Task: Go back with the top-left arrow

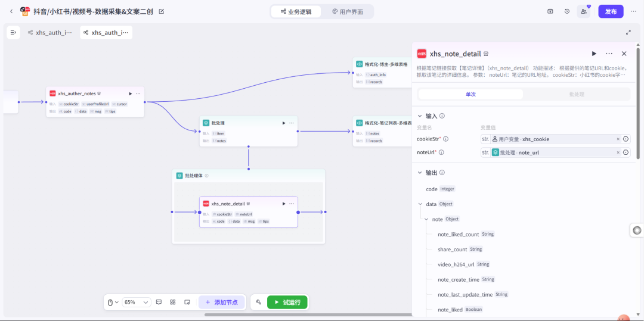Action: (11, 11)
